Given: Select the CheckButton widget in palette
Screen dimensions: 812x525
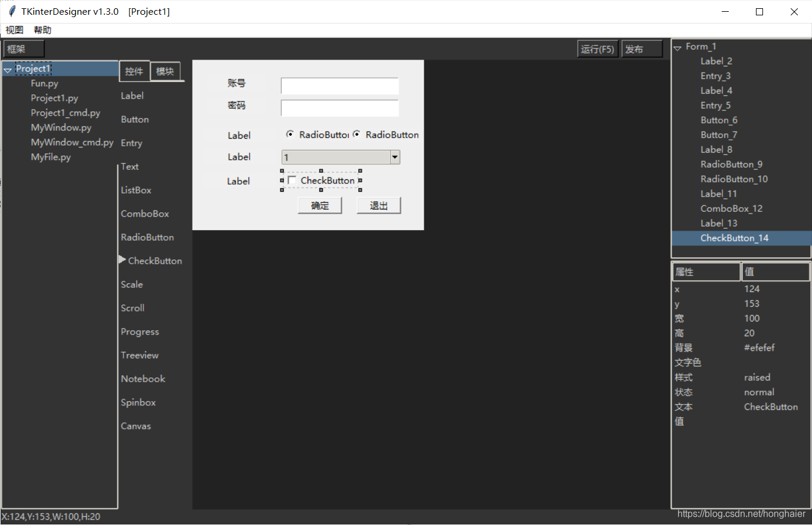Looking at the screenshot, I should point(155,261).
